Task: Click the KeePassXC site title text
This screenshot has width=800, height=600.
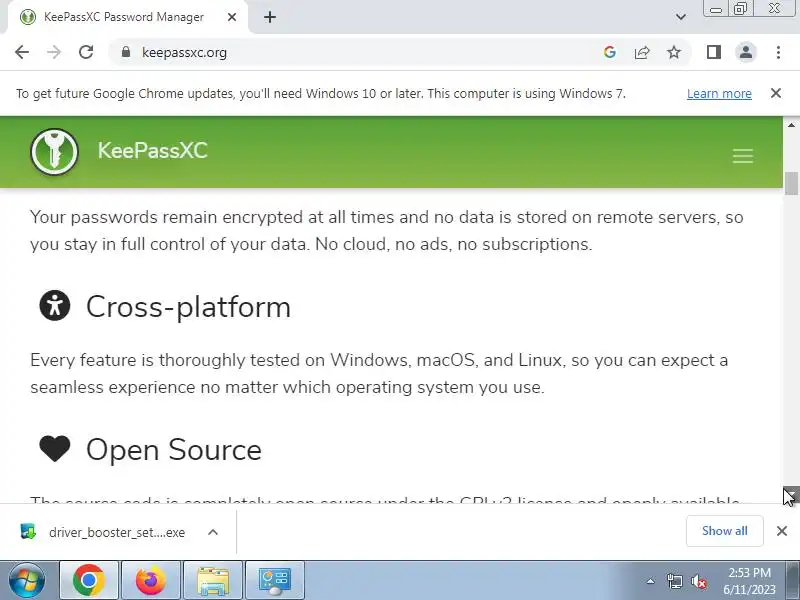Action: (153, 151)
